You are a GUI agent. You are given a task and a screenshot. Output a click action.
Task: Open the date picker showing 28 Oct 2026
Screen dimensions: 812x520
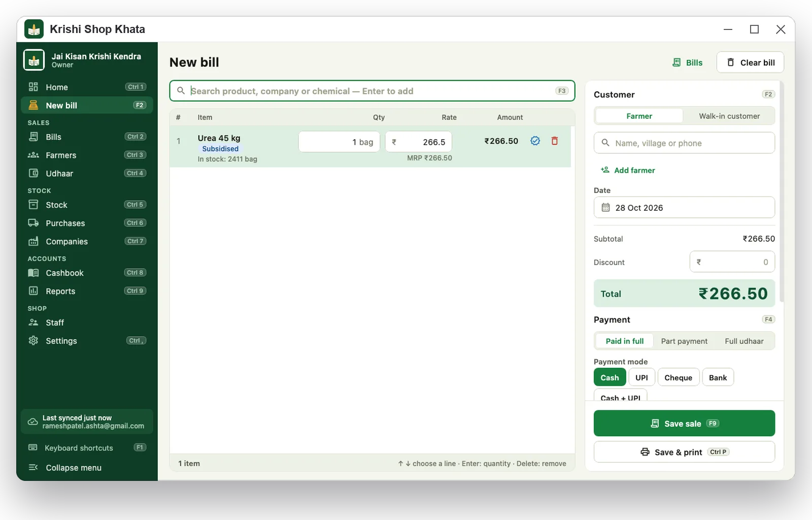pyautogui.click(x=684, y=208)
